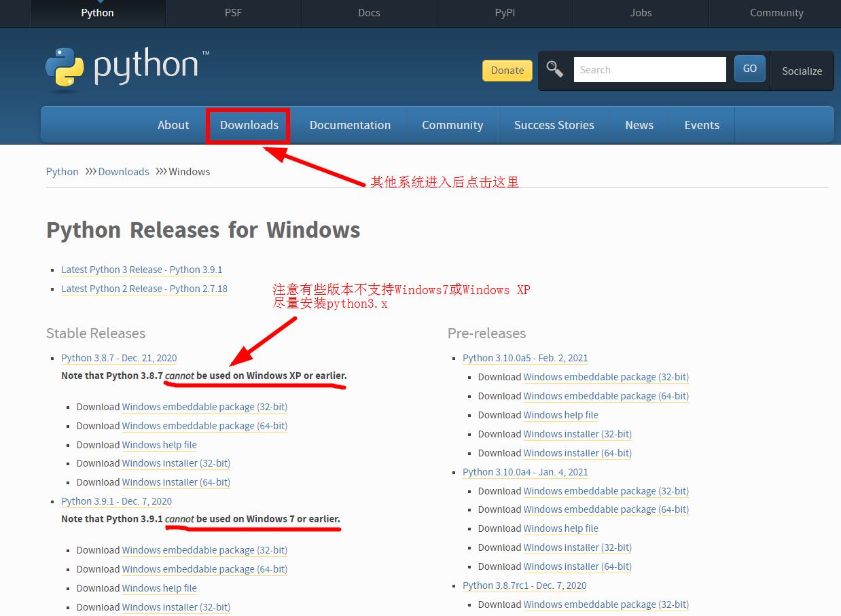841x616 pixels.
Task: Download 3.9.1 Windows embeddable package (32-bit)
Action: coord(204,550)
